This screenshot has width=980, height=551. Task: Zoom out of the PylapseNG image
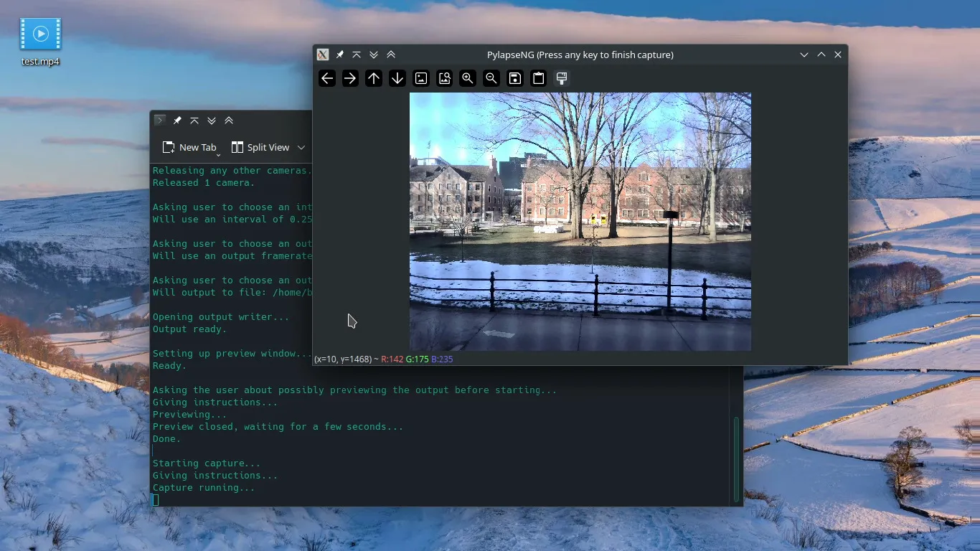click(x=491, y=79)
